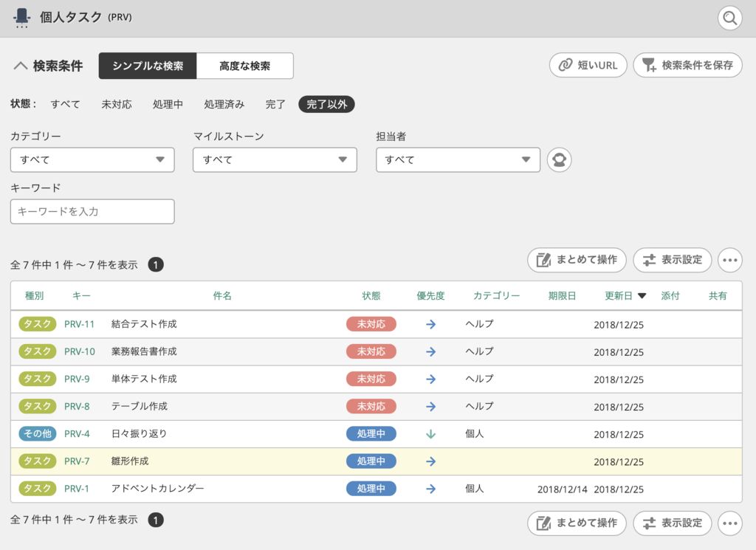
Task: Click the タスク type badge for PRV-1
Action: 38,489
